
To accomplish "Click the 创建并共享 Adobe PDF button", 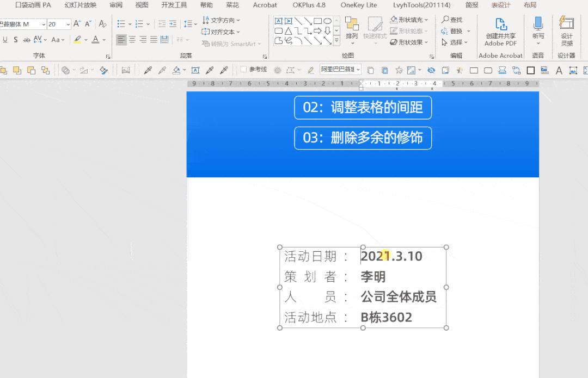I will [x=500, y=31].
